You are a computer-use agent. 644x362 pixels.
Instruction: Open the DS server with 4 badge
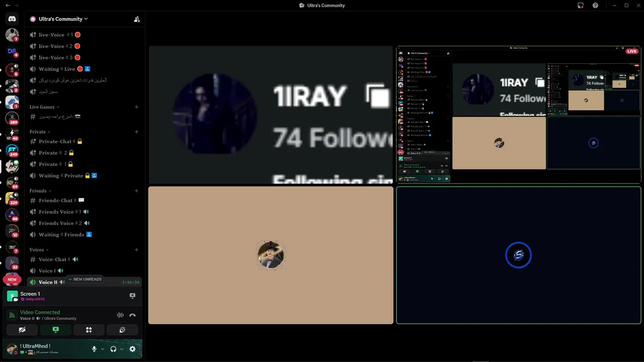12,51
